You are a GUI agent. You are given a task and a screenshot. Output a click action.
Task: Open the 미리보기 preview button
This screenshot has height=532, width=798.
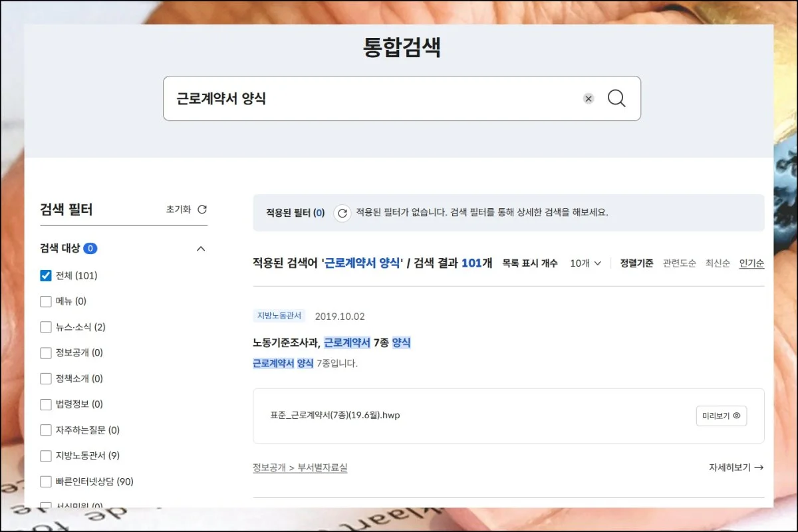[721, 416]
